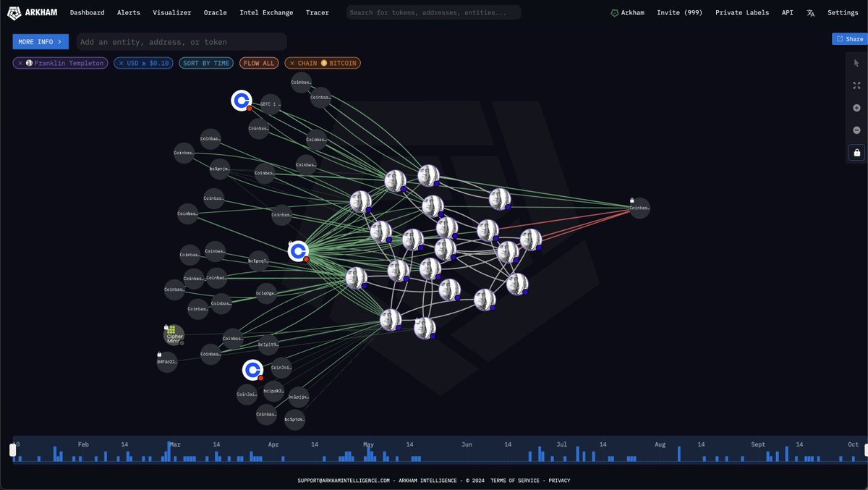Open Private Labels
The width and height of the screenshot is (868, 490).
741,12
